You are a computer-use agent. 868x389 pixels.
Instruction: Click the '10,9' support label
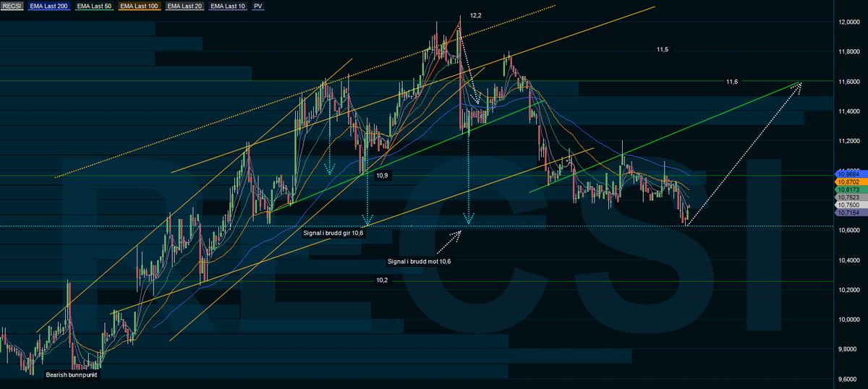(x=383, y=175)
